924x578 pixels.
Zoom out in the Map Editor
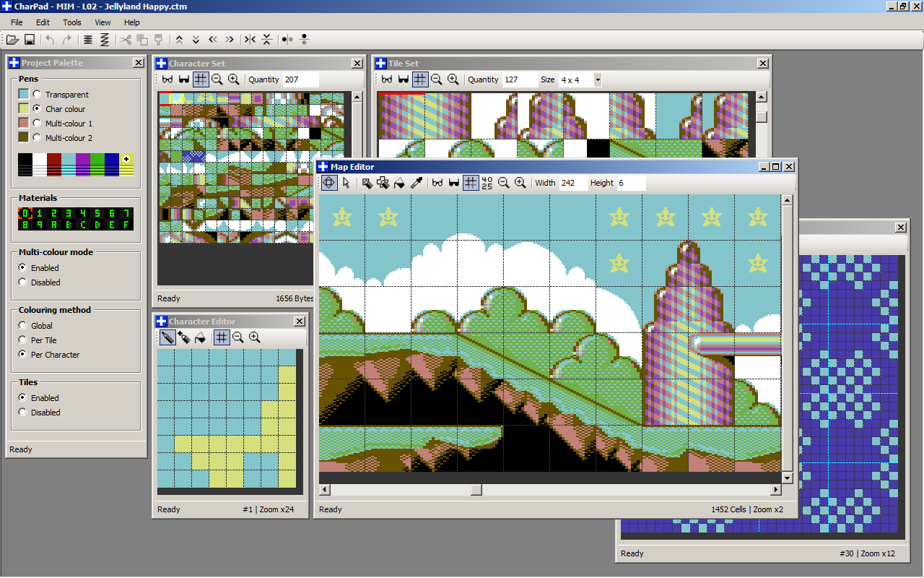(x=503, y=183)
